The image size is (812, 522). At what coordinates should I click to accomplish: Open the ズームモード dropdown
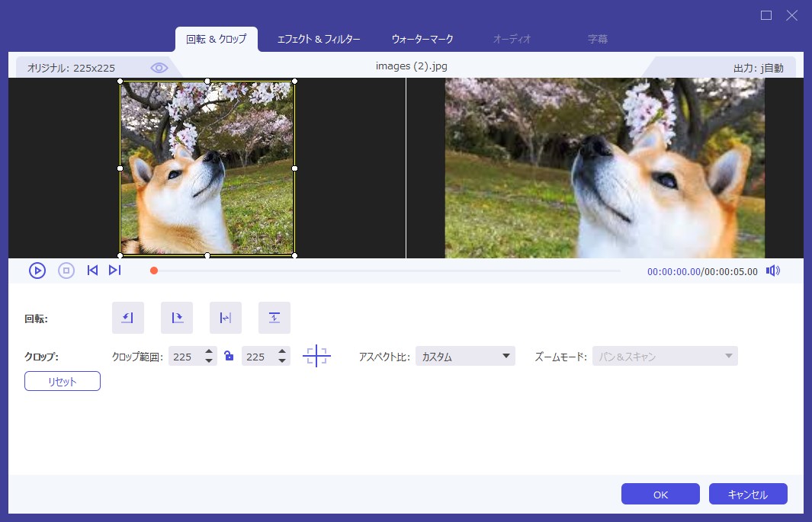coord(664,355)
